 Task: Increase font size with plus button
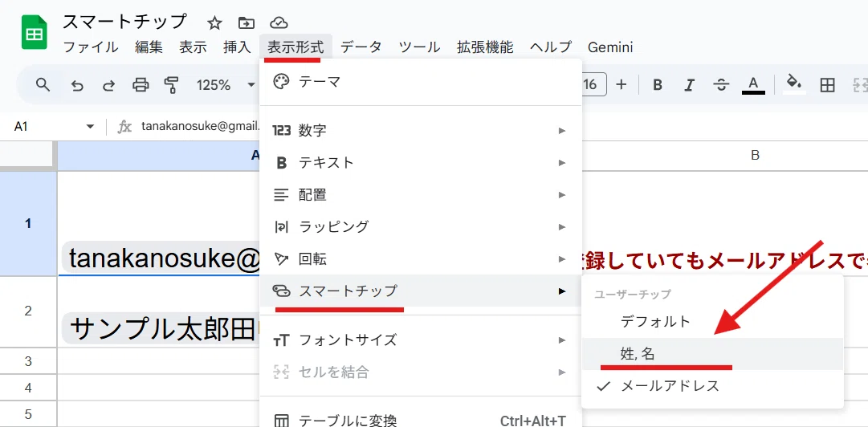[x=621, y=84]
